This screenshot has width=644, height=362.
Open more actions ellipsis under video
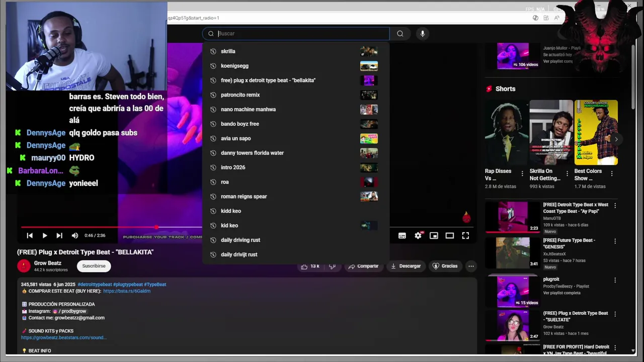[x=471, y=266]
